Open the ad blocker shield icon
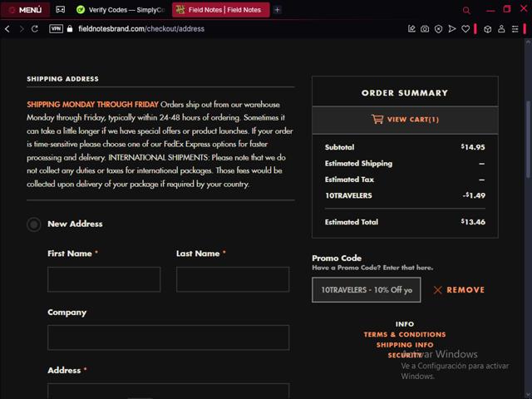This screenshot has width=532, height=399. pyautogui.click(x=438, y=29)
